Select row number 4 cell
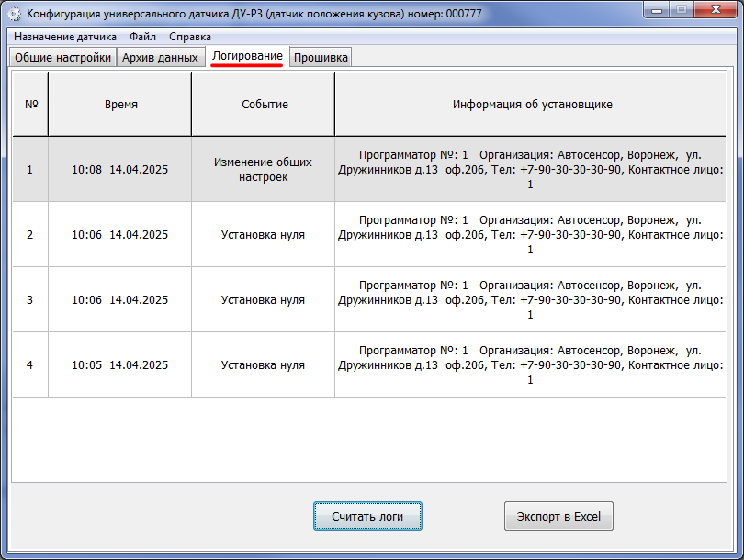The width and height of the screenshot is (744, 560). pyautogui.click(x=30, y=364)
